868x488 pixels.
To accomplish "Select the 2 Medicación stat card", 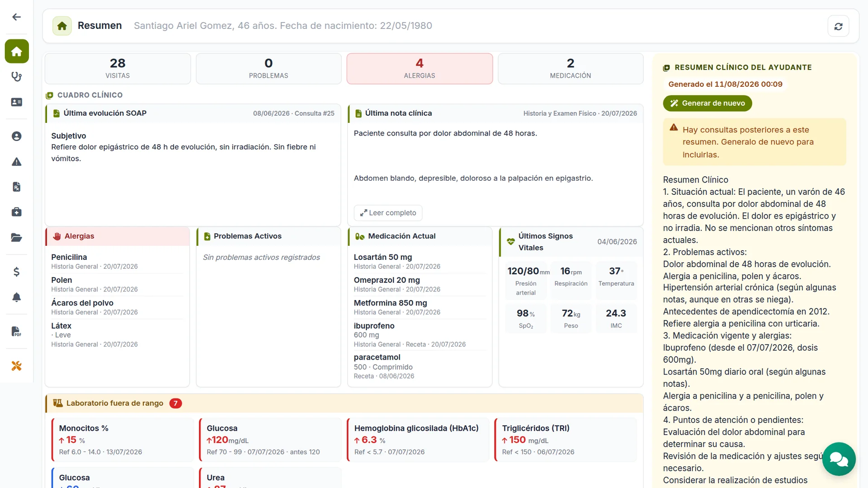I will click(571, 69).
